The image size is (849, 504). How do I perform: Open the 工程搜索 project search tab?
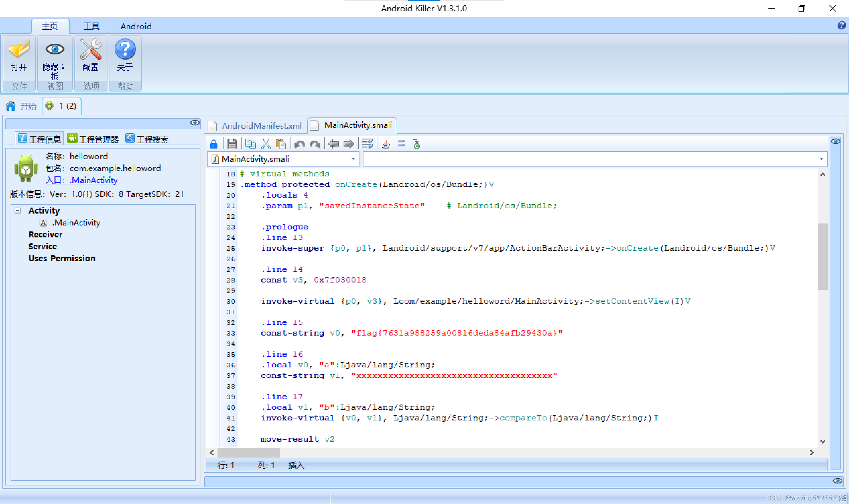pos(147,139)
